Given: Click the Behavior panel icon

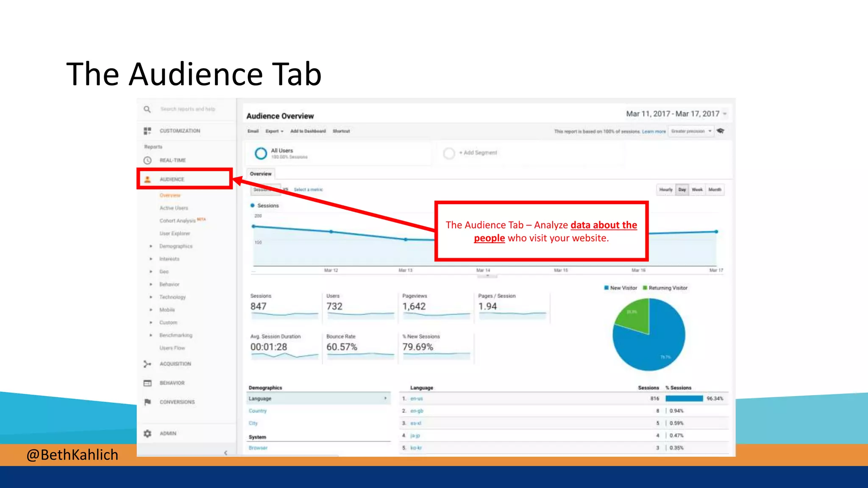Looking at the screenshot, I should (x=147, y=383).
